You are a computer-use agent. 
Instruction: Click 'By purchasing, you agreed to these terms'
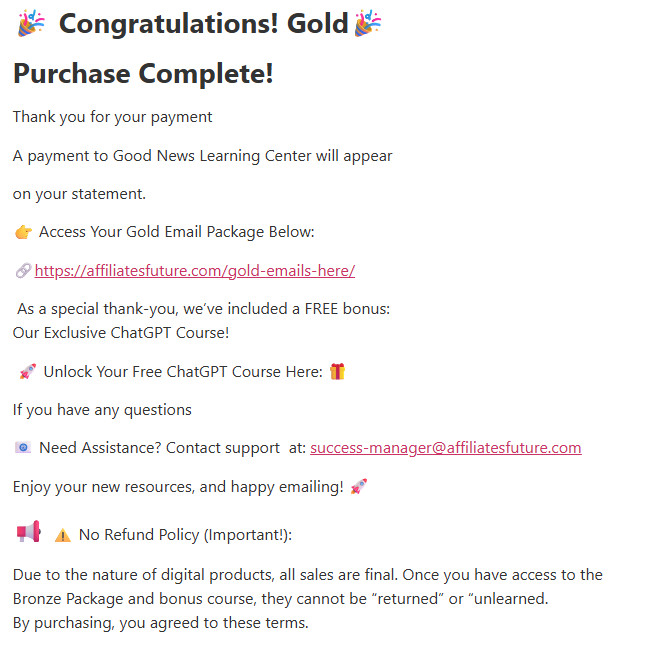(x=161, y=623)
